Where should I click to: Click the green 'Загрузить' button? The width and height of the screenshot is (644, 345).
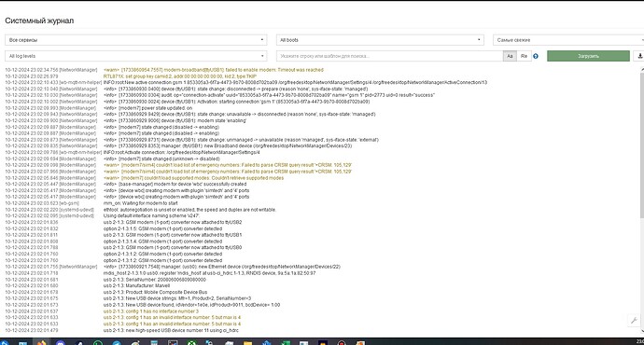588,56
